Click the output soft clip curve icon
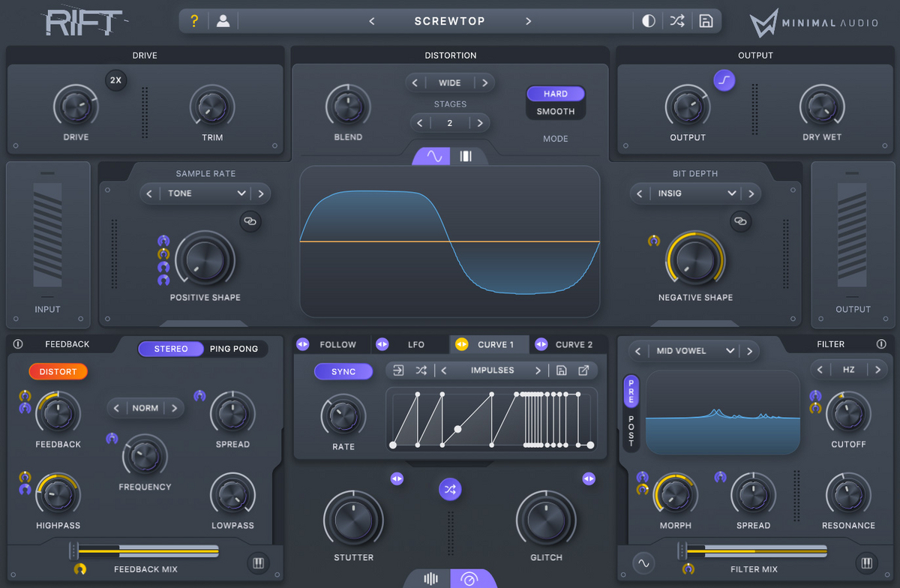900x588 pixels. pyautogui.click(x=724, y=79)
